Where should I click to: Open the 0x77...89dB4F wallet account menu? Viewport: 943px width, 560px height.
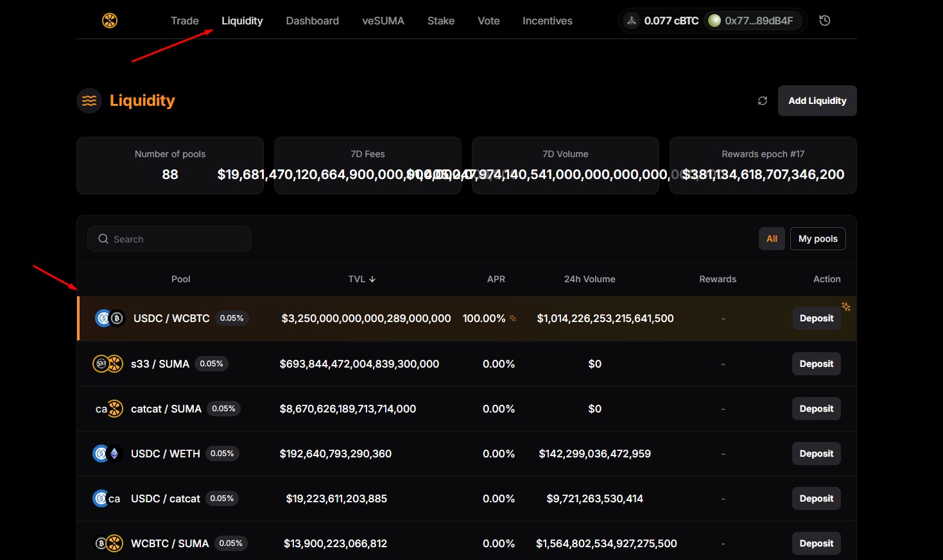point(751,21)
